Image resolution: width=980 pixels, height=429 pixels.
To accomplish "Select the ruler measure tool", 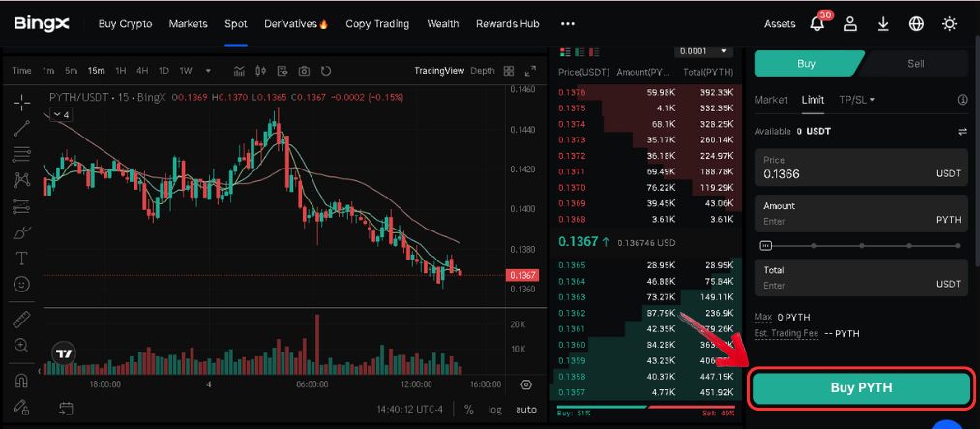I will pos(22,319).
